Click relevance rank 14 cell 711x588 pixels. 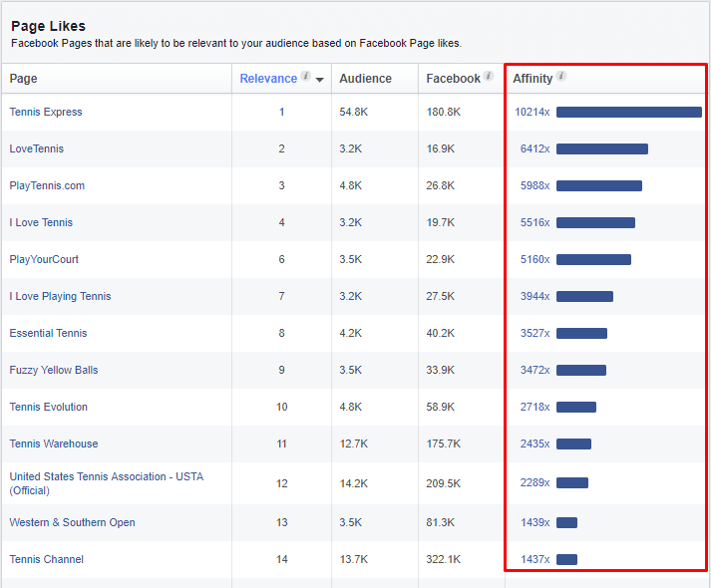pyautogui.click(x=281, y=559)
